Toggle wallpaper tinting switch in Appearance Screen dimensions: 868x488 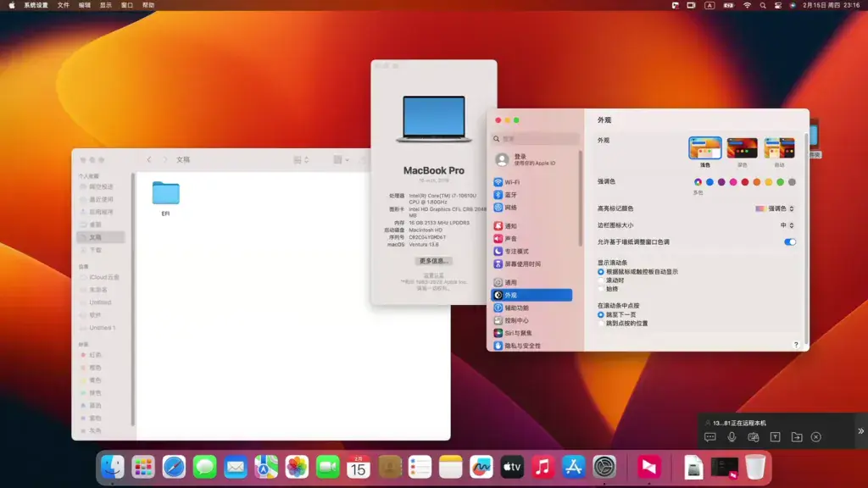click(x=789, y=241)
